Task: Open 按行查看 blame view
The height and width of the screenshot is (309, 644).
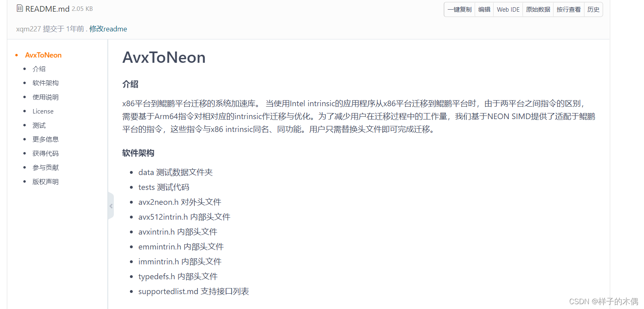Action: [568, 10]
